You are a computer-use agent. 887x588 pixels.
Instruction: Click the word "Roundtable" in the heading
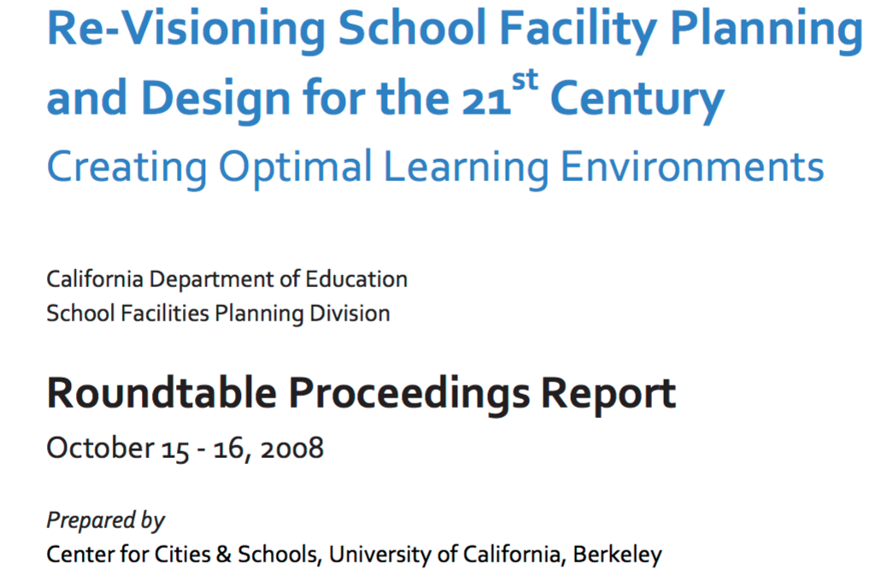click(162, 394)
